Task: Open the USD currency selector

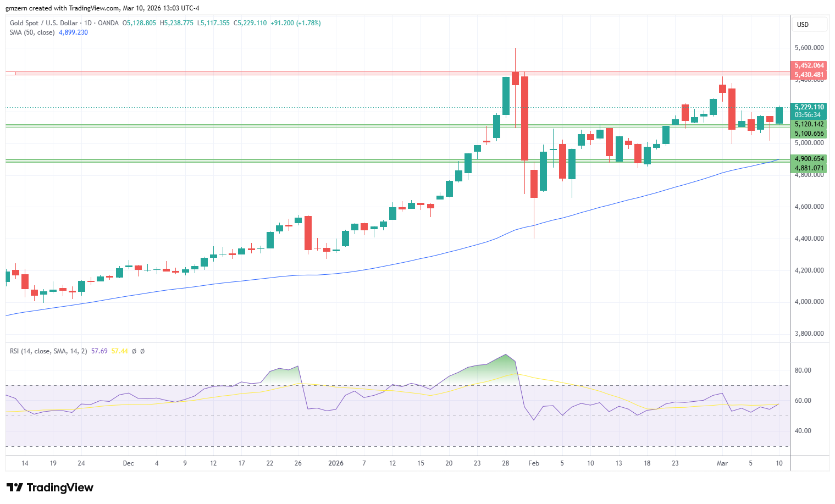Action: pos(811,24)
